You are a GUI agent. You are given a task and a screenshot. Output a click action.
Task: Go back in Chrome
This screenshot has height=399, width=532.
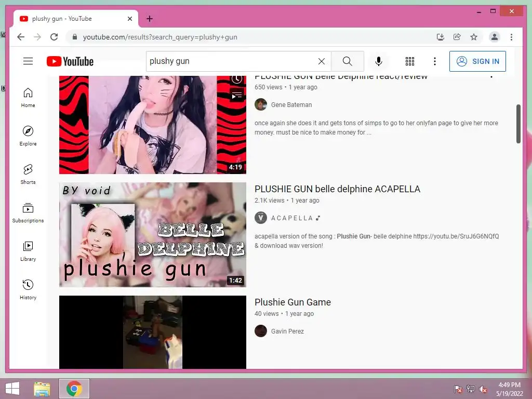tap(21, 37)
